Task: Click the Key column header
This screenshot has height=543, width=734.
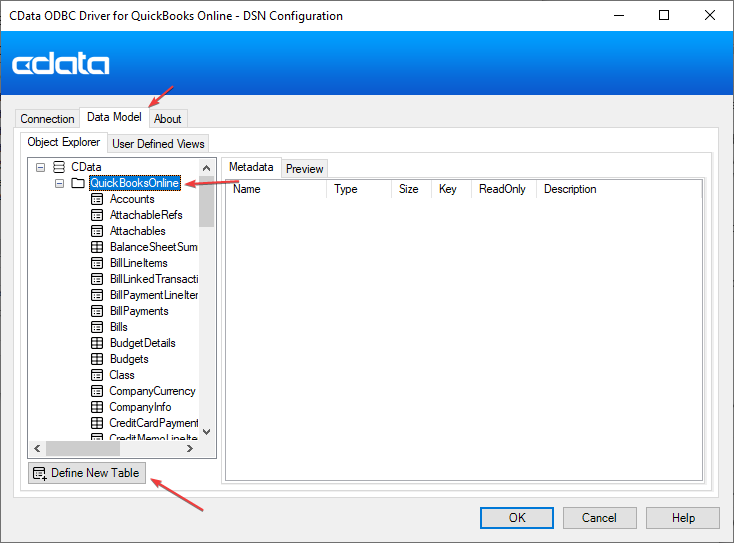Action: click(451, 189)
